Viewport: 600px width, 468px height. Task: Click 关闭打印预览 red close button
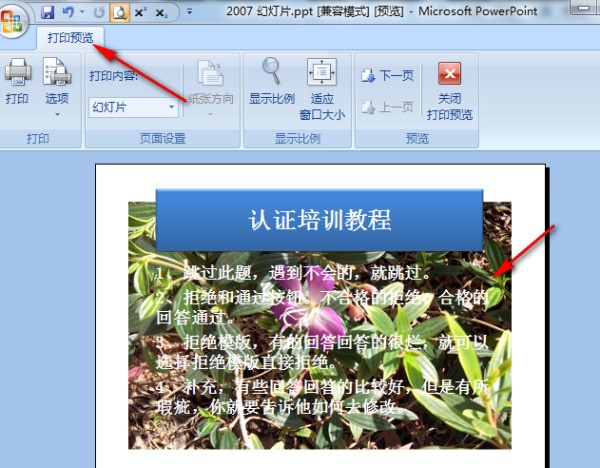(450, 91)
